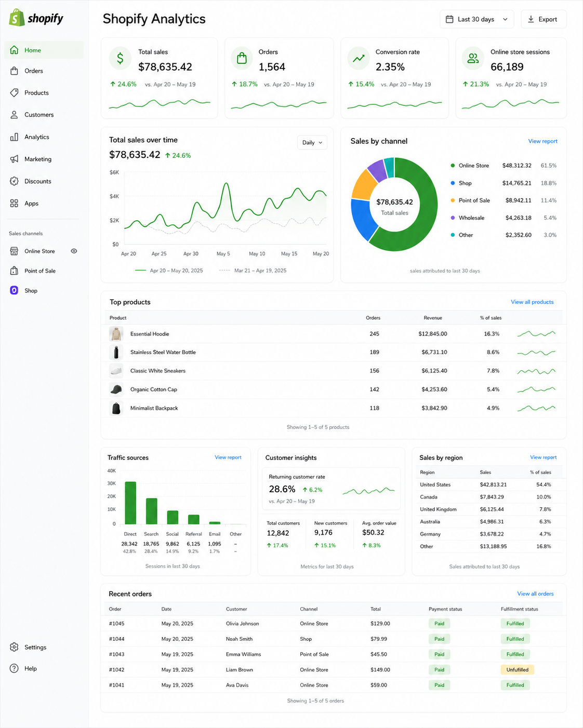
Task: Click the Marketing megaphone icon
Action: click(x=14, y=159)
